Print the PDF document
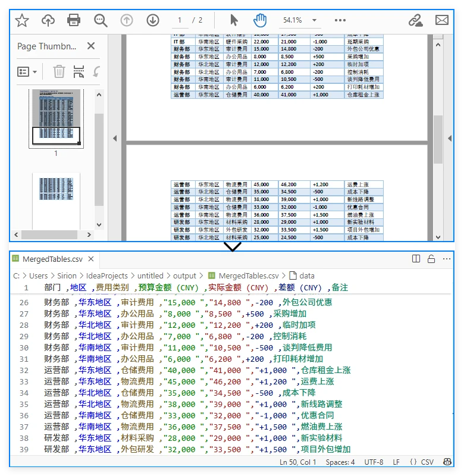Image resolution: width=464 pixels, height=476 pixels. tap(74, 20)
